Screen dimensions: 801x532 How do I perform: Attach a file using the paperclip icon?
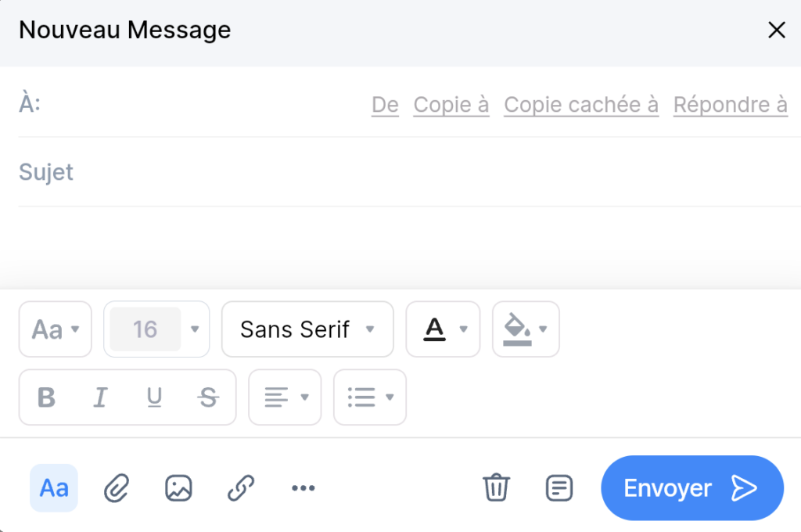(x=116, y=487)
